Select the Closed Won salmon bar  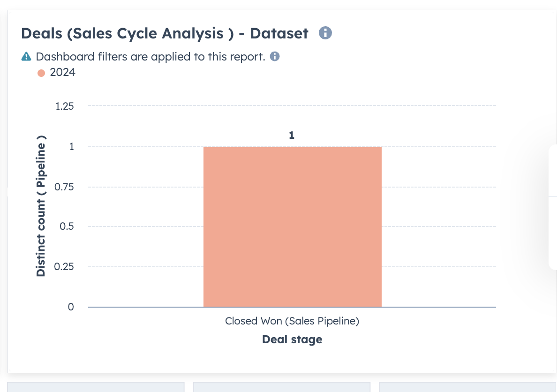293,227
